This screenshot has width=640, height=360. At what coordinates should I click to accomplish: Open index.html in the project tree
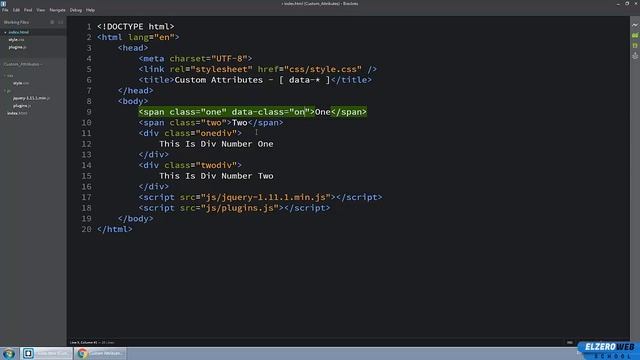pyautogui.click(x=17, y=113)
